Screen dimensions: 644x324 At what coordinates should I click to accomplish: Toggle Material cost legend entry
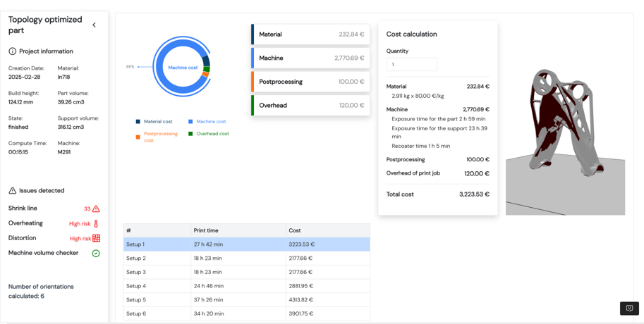pyautogui.click(x=157, y=122)
